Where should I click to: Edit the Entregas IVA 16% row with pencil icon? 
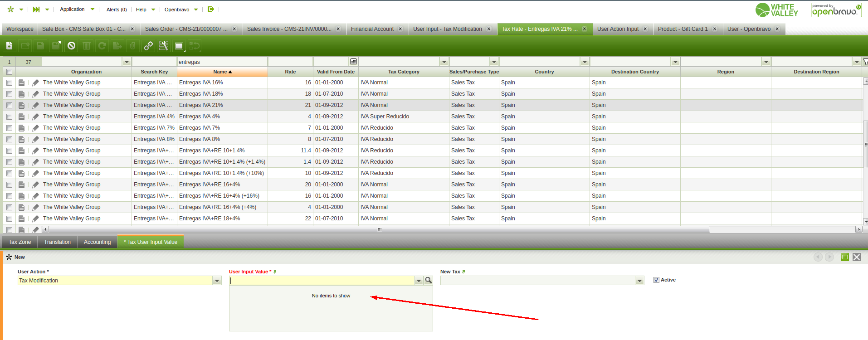pos(35,83)
